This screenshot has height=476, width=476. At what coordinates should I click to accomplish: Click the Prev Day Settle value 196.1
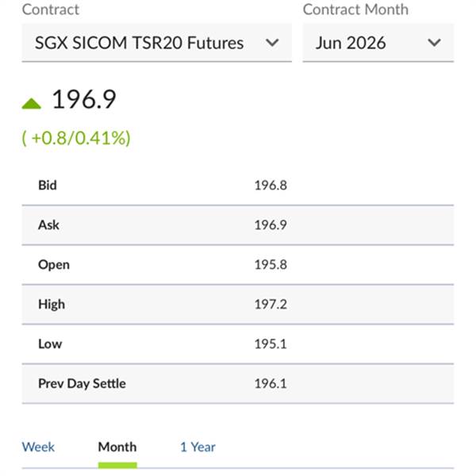(270, 383)
